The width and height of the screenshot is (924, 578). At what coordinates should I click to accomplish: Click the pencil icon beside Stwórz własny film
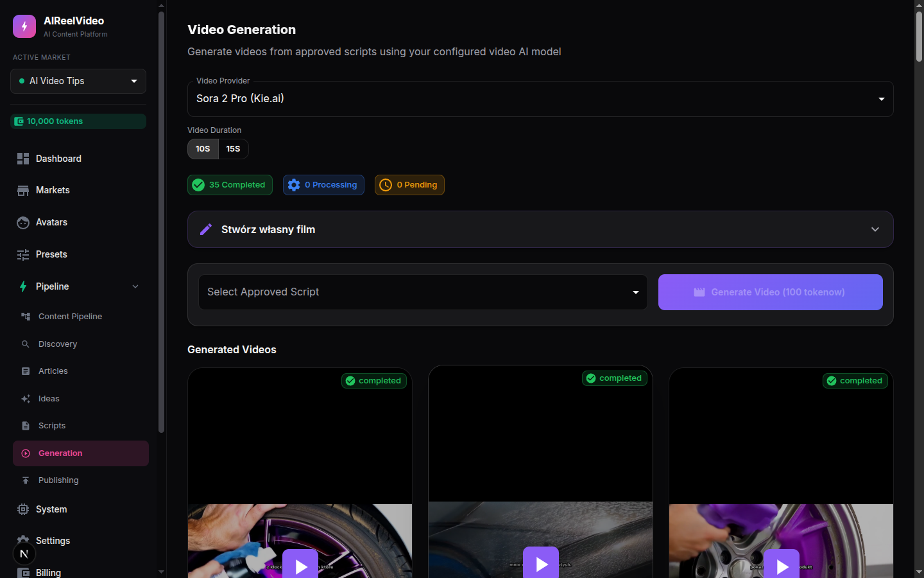coord(206,229)
